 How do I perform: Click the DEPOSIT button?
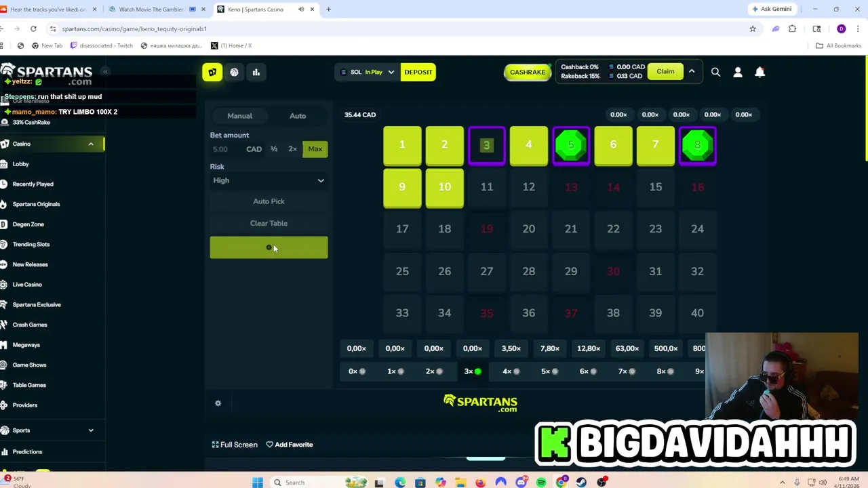point(418,72)
